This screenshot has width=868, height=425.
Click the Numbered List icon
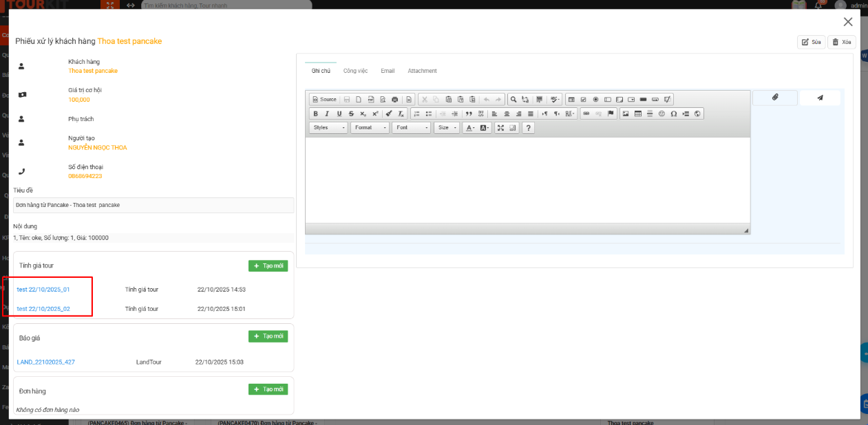pyautogui.click(x=417, y=113)
